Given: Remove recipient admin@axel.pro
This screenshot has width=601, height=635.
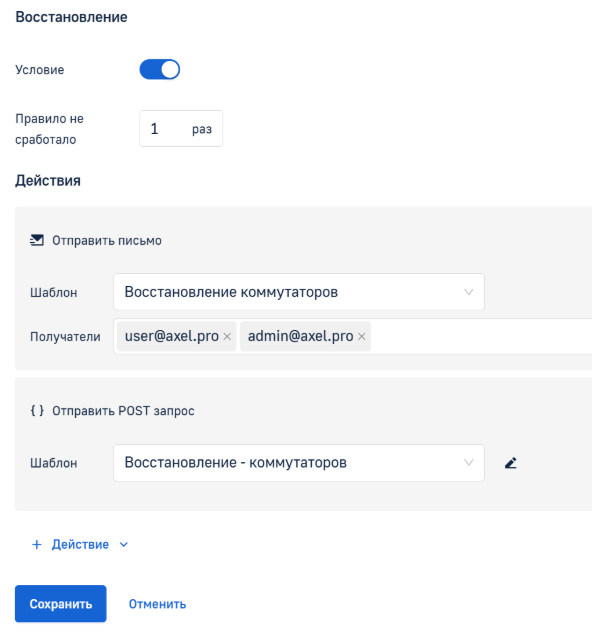Looking at the screenshot, I should pos(362,336).
